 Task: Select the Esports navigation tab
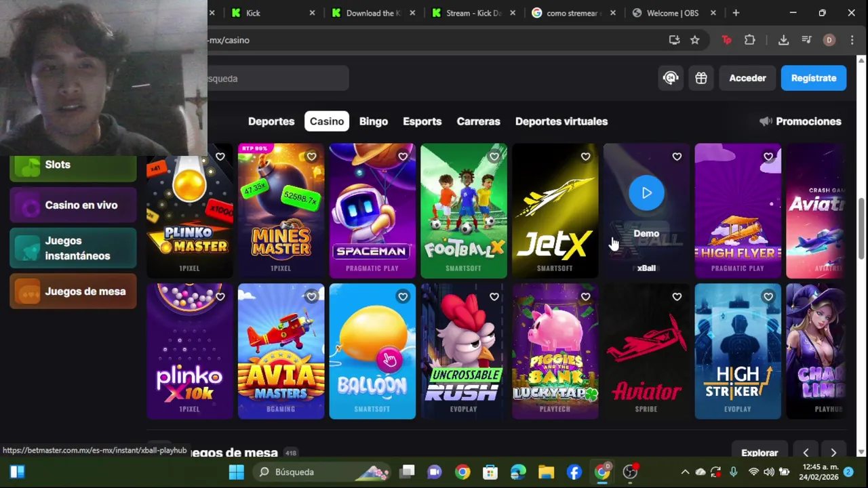click(x=422, y=121)
